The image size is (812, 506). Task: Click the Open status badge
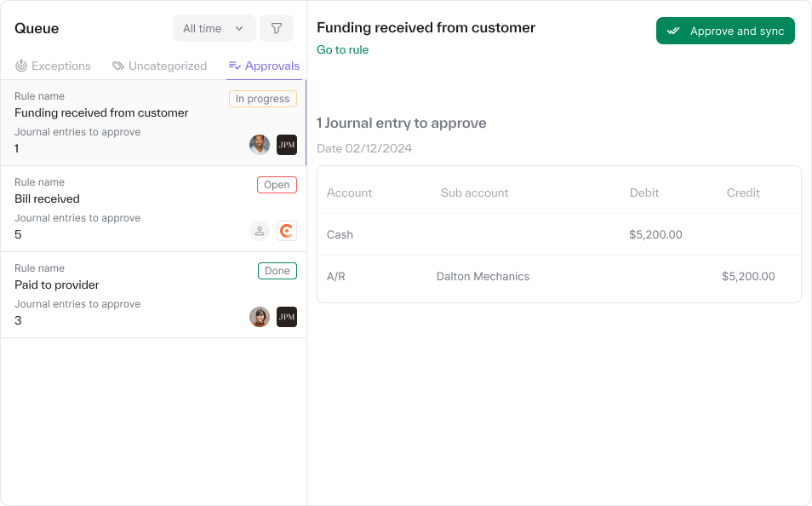tap(277, 185)
